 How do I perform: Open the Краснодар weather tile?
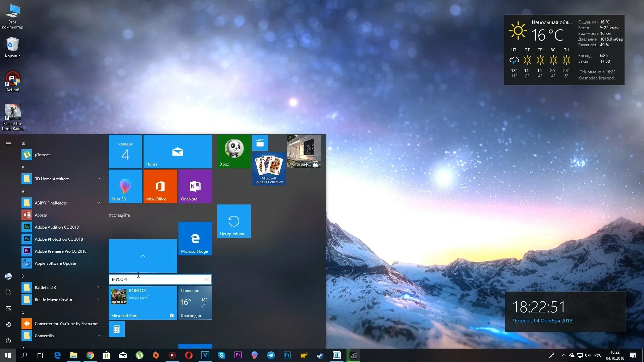point(195,303)
